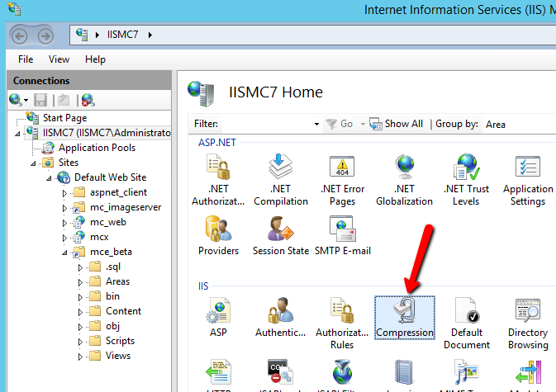
Task: Select the Views folder
Action: click(x=117, y=356)
